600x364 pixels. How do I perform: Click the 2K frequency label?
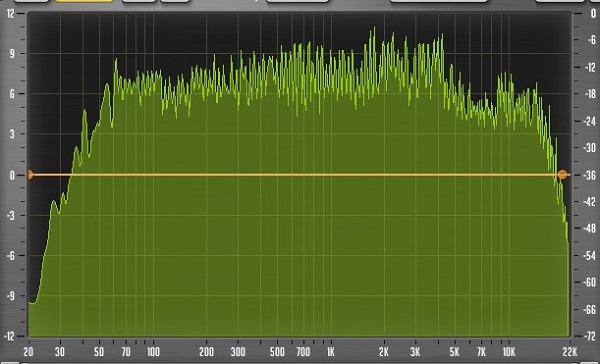point(384,352)
